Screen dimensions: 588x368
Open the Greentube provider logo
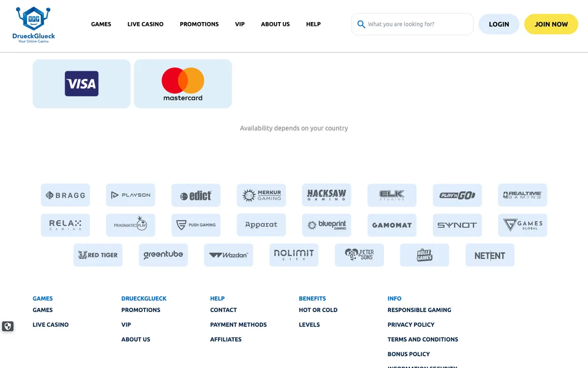(163, 255)
